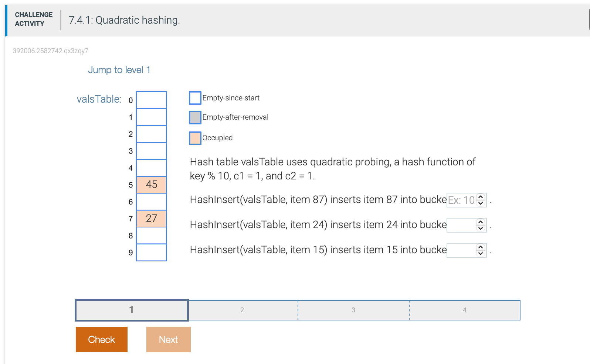
Task: Click the Empty-since-start legend swatch
Action: click(x=195, y=98)
